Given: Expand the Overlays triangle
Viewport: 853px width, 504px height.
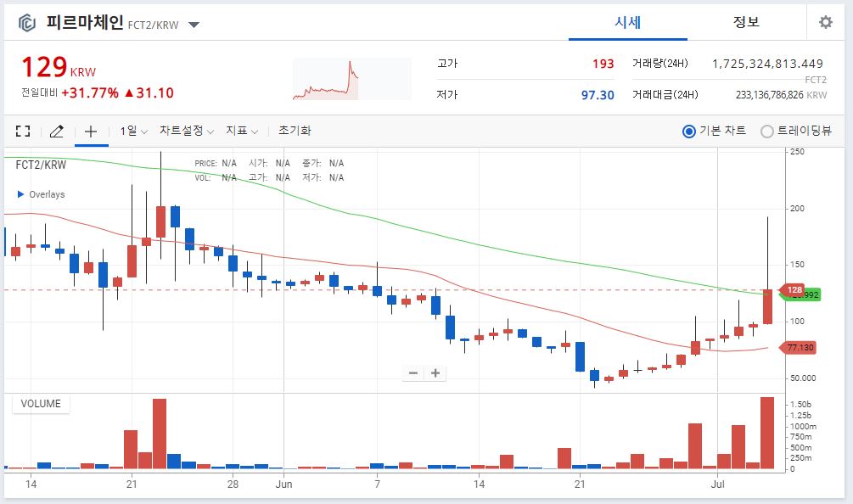Looking at the screenshot, I should coord(20,194).
